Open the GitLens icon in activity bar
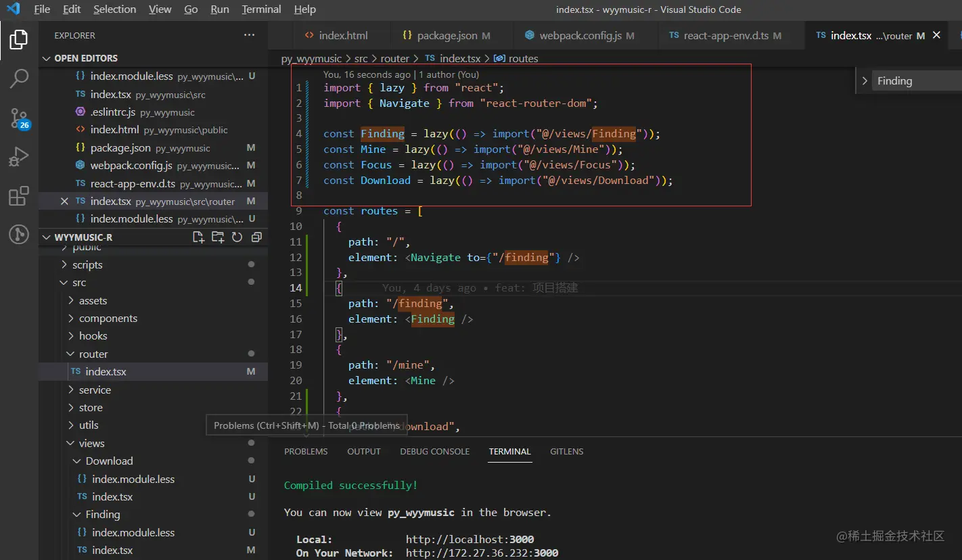This screenshot has height=560, width=962. 19,235
